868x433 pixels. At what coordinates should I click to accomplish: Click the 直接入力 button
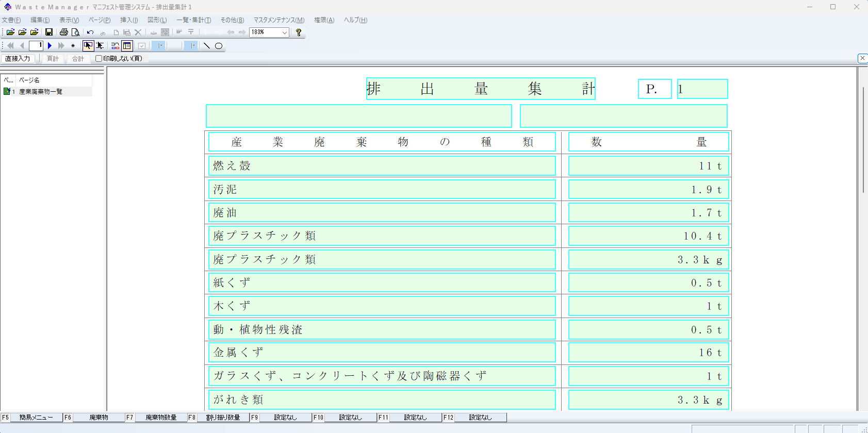click(18, 59)
